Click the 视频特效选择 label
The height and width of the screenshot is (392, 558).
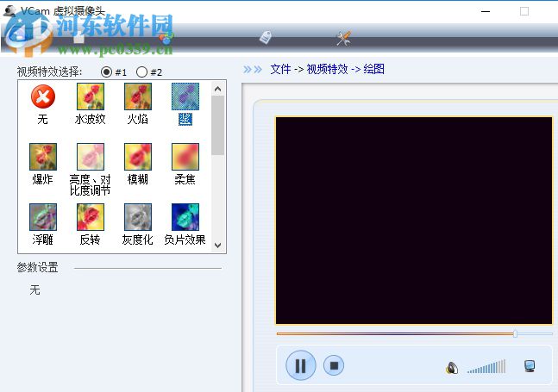click(49, 72)
